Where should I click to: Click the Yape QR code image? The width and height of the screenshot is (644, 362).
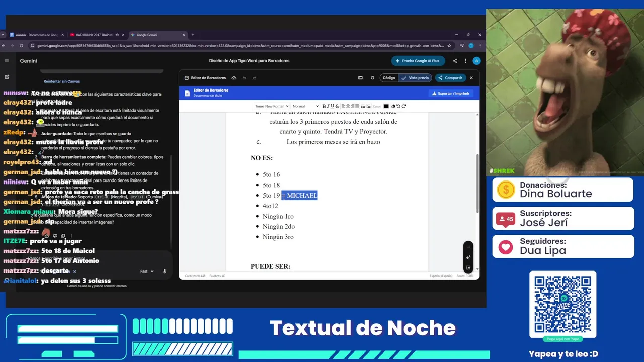[x=562, y=305]
